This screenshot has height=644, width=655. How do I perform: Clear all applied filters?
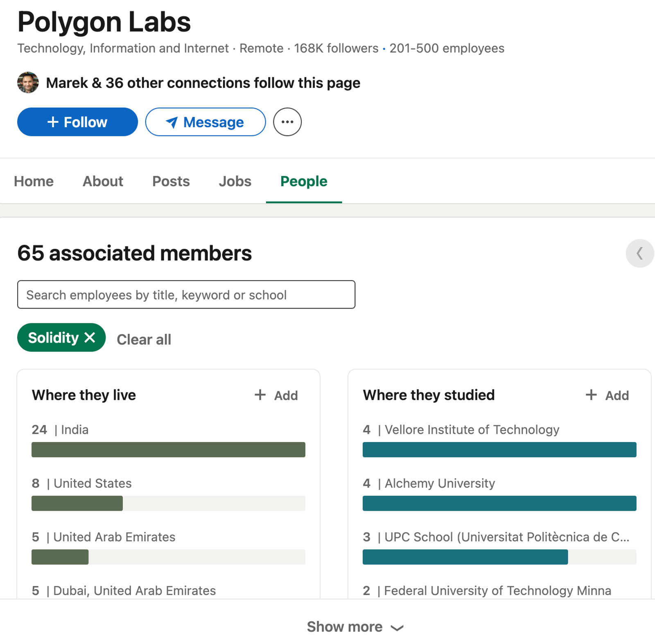pos(144,340)
